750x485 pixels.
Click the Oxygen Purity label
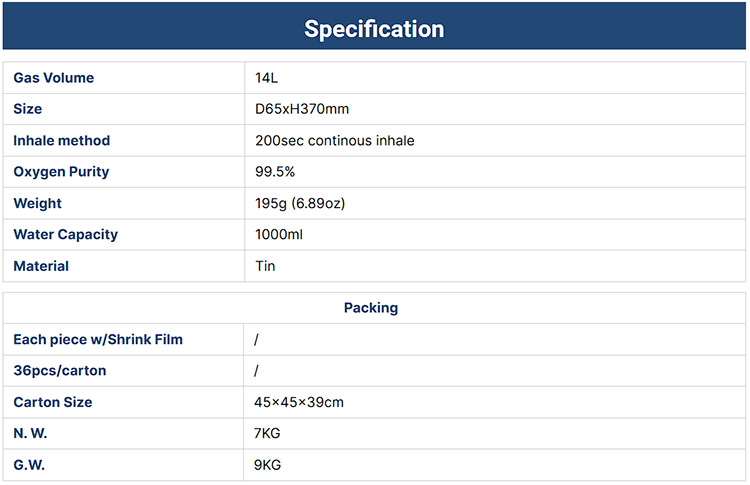click(61, 172)
